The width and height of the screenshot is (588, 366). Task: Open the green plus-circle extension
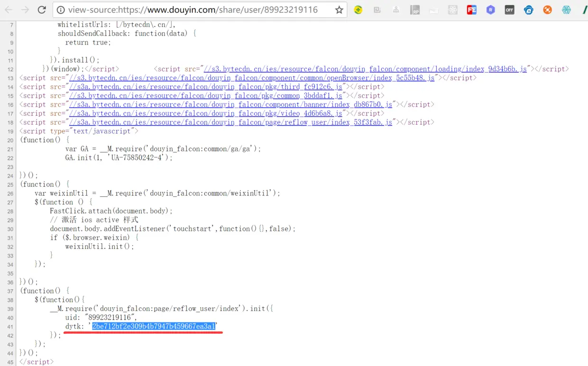point(358,10)
